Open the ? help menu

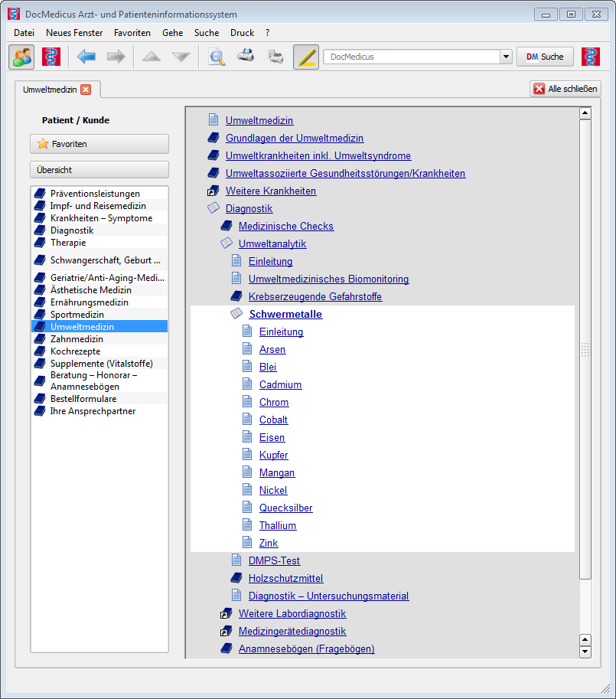pyautogui.click(x=267, y=33)
